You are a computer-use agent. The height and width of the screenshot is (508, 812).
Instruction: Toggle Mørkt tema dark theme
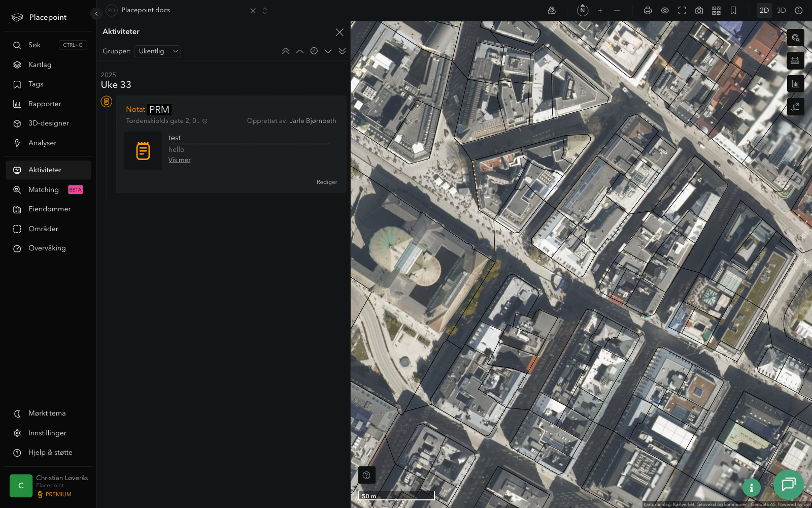[47, 414]
